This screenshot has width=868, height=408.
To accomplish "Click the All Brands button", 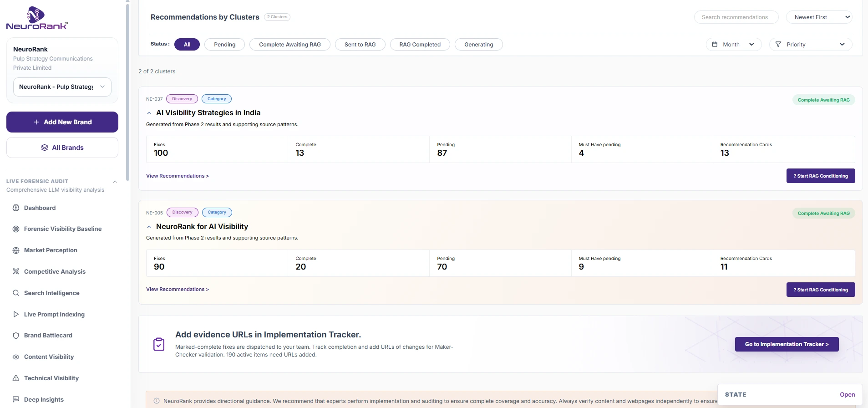I will click(62, 148).
